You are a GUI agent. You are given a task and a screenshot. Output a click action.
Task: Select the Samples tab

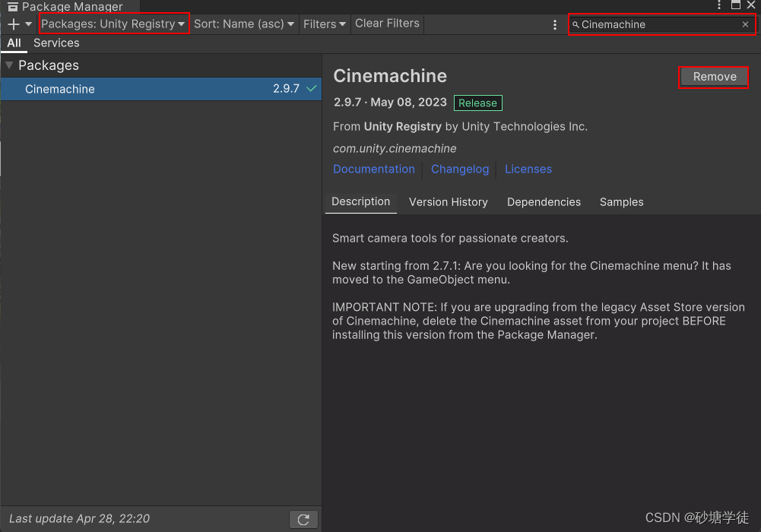[x=621, y=202]
